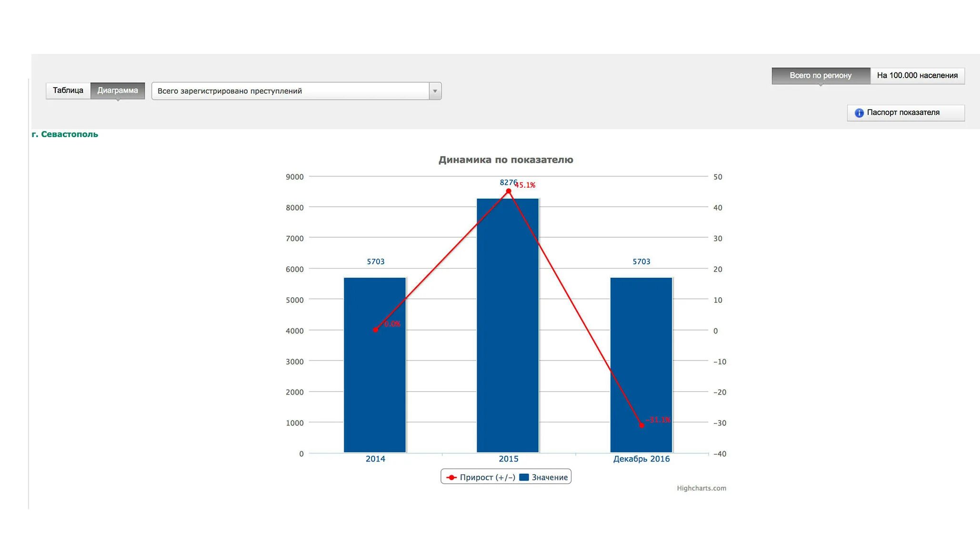The width and height of the screenshot is (980, 551).
Task: Click blue legend swatch for Значение
Action: pyautogui.click(x=524, y=477)
